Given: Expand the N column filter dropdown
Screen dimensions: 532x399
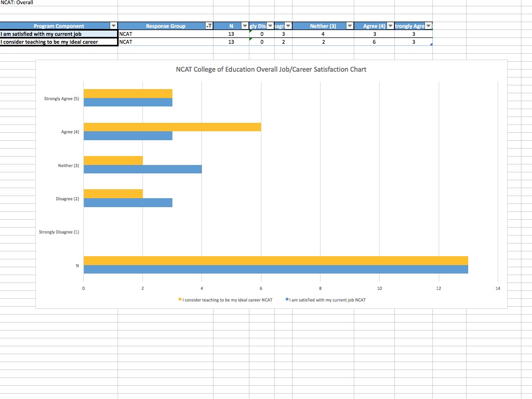Looking at the screenshot, I should (245, 26).
